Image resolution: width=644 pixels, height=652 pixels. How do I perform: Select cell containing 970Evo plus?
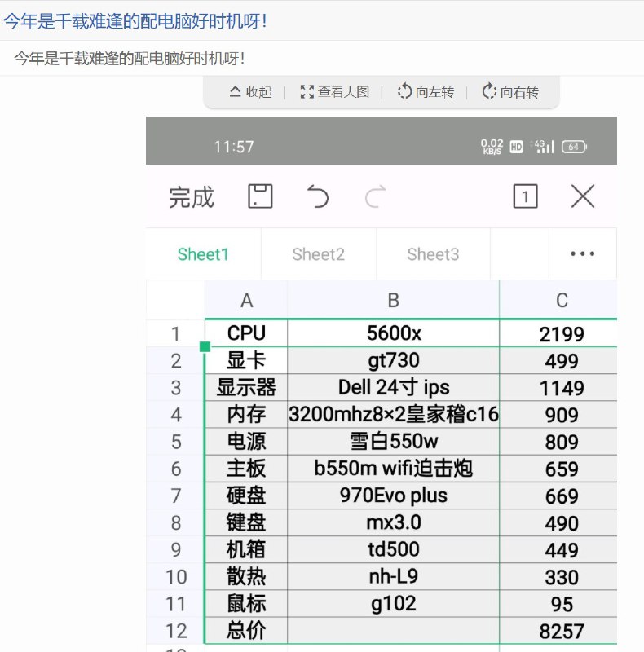pyautogui.click(x=393, y=496)
